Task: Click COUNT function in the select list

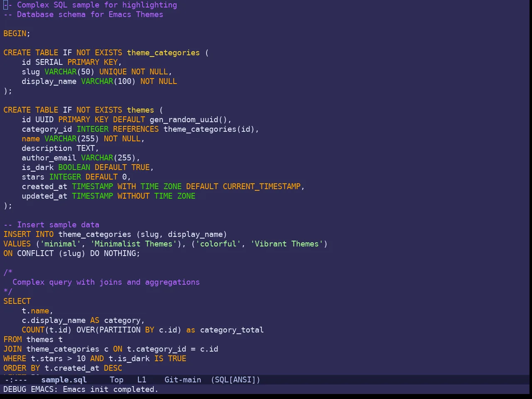Action: tap(33, 330)
